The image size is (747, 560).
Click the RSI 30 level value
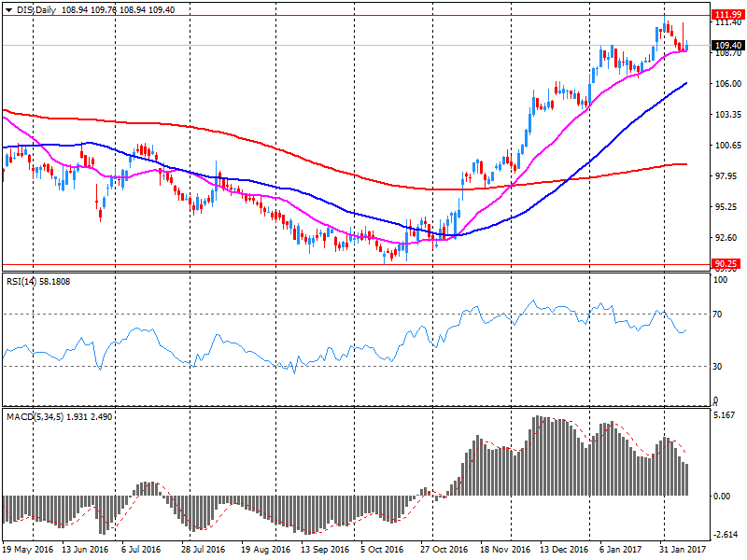point(719,367)
